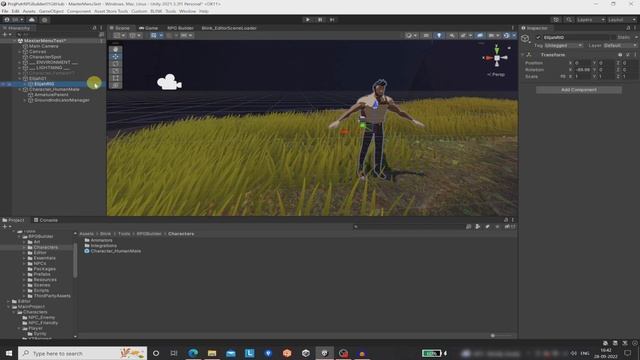This screenshot has width=640, height=360.
Task: Open the Inspector game object icon picker
Action: coord(526,39)
